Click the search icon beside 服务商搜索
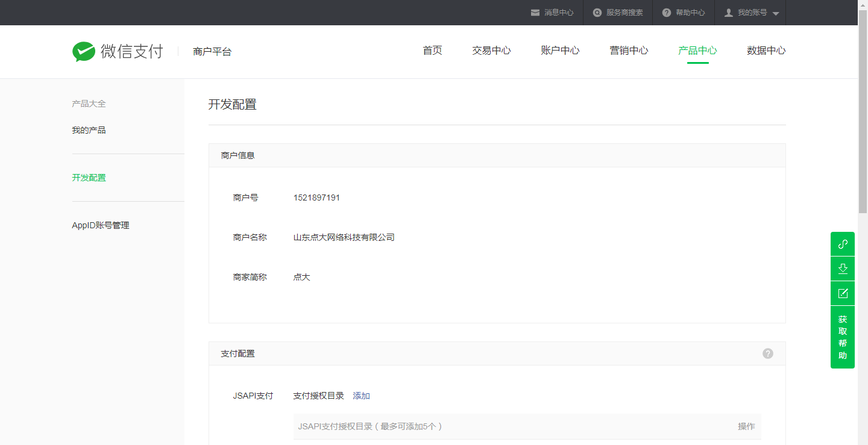This screenshot has width=868, height=445. pyautogui.click(x=597, y=13)
